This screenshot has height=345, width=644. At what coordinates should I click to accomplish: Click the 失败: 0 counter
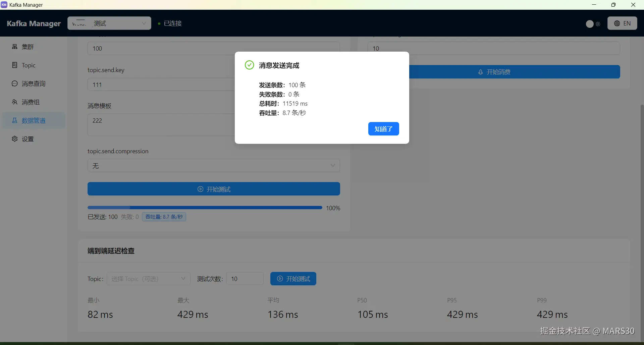tap(130, 217)
